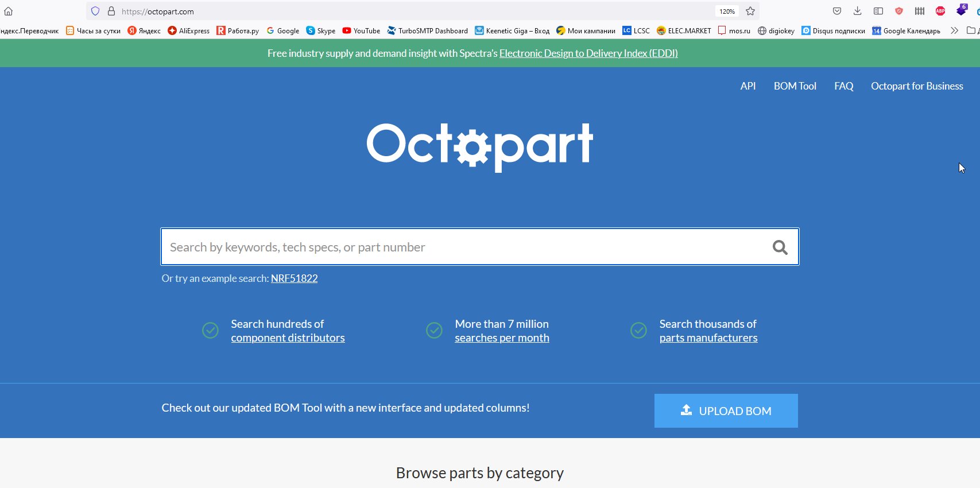Viewport: 980px width, 488px height.
Task: Open Octopart for Business
Action: [x=917, y=86]
